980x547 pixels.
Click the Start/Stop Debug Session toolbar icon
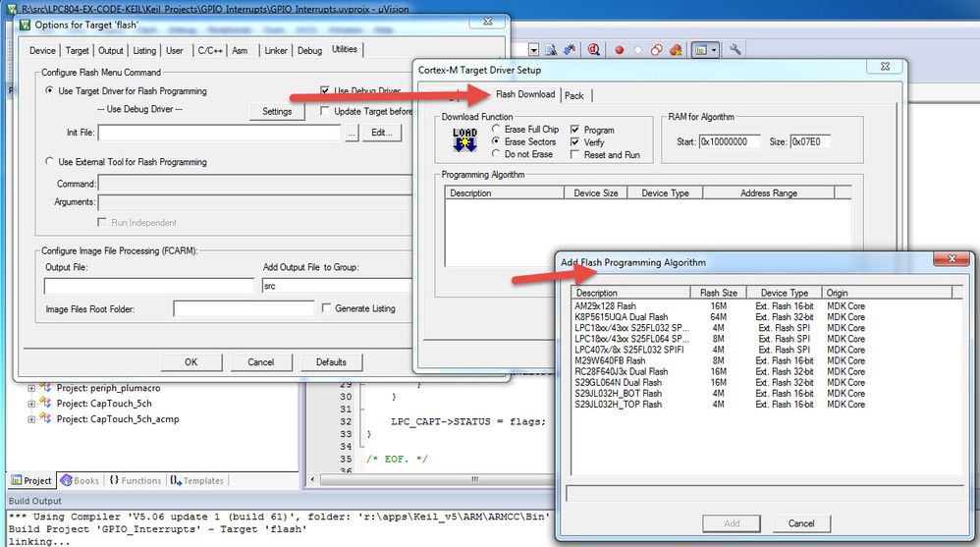point(594,49)
